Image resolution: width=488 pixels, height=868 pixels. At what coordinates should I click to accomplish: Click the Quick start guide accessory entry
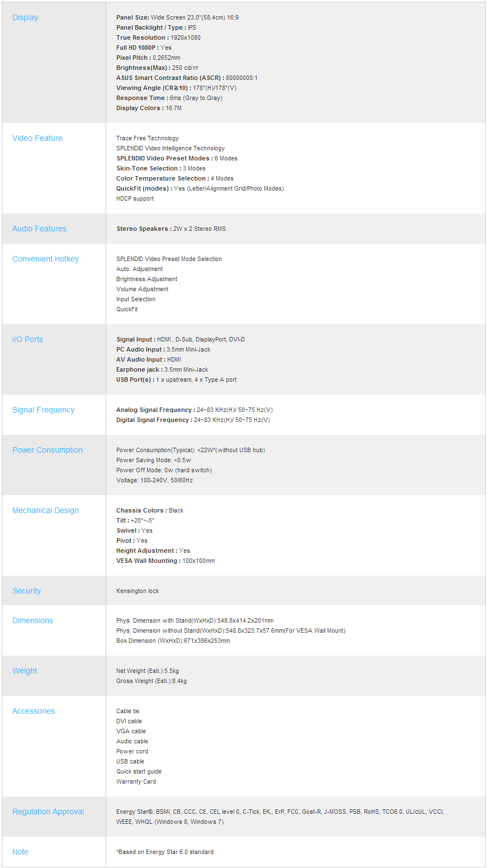pyautogui.click(x=139, y=771)
